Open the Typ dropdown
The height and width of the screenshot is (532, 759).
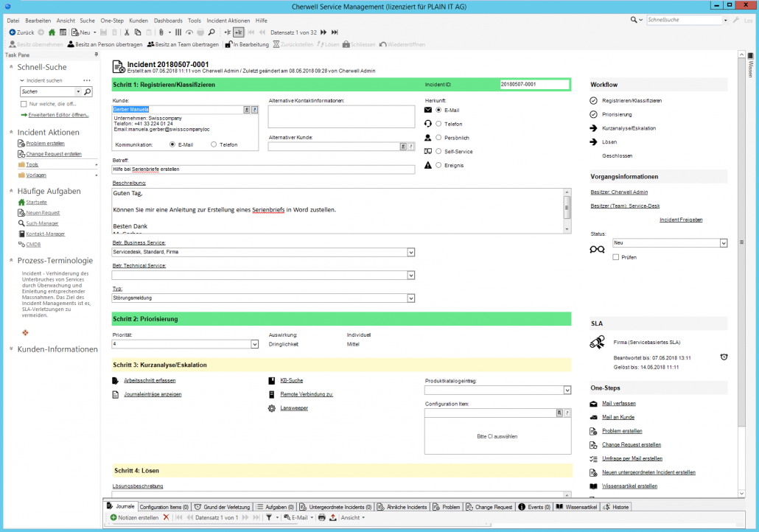411,298
